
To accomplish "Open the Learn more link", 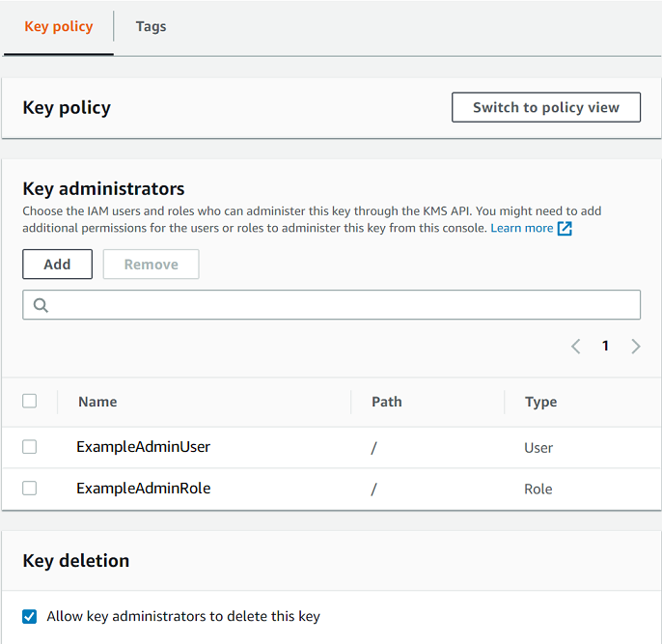I will [x=521, y=228].
